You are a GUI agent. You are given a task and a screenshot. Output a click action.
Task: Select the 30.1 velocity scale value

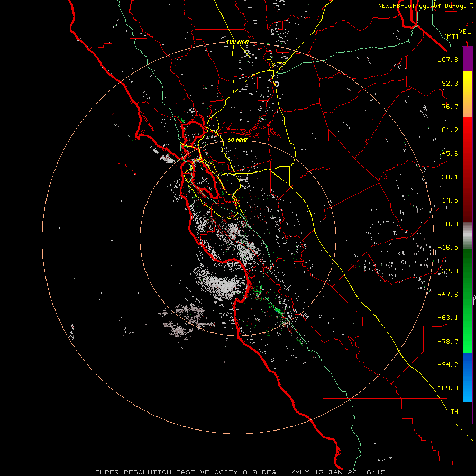coord(450,177)
